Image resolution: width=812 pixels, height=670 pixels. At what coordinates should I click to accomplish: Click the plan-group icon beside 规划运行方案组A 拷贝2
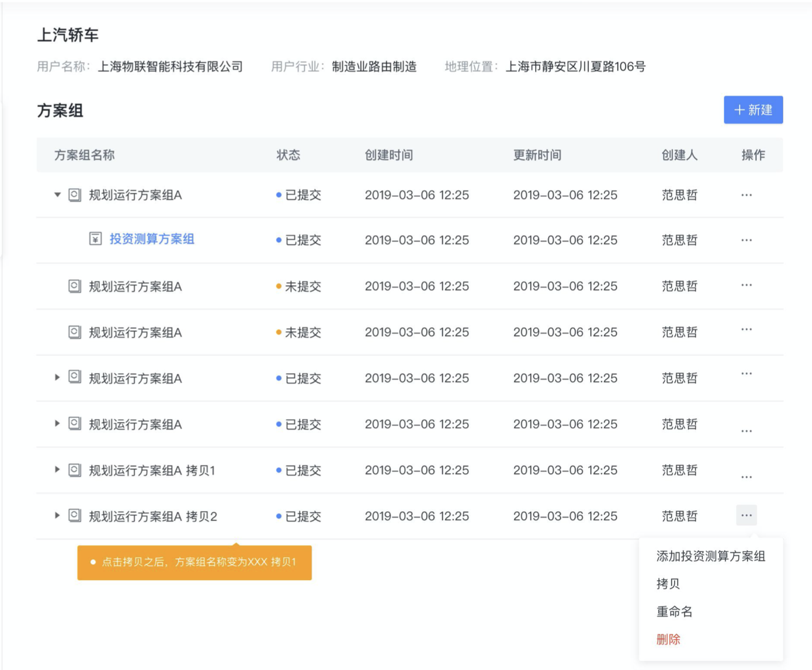point(75,515)
